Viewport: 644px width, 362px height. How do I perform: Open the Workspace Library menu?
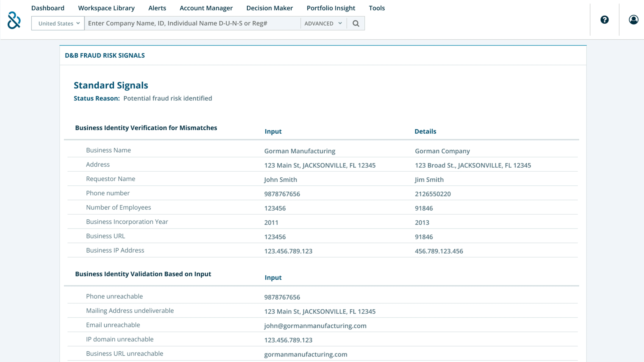click(x=106, y=8)
